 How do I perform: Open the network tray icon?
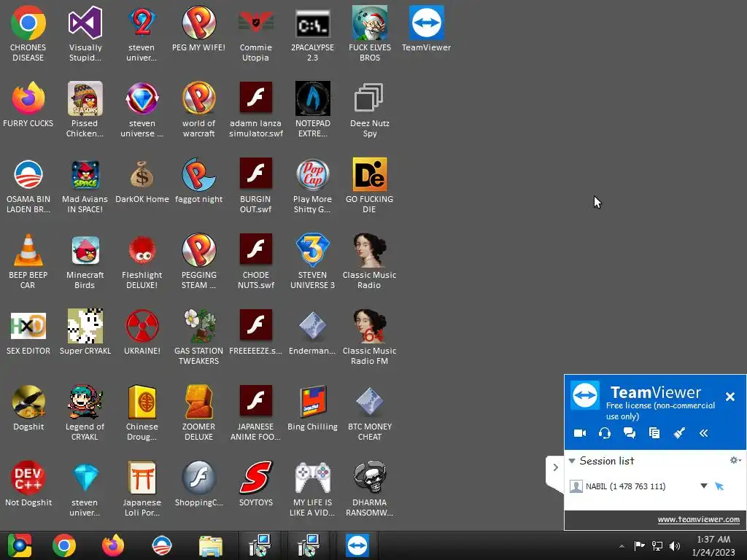tap(657, 546)
